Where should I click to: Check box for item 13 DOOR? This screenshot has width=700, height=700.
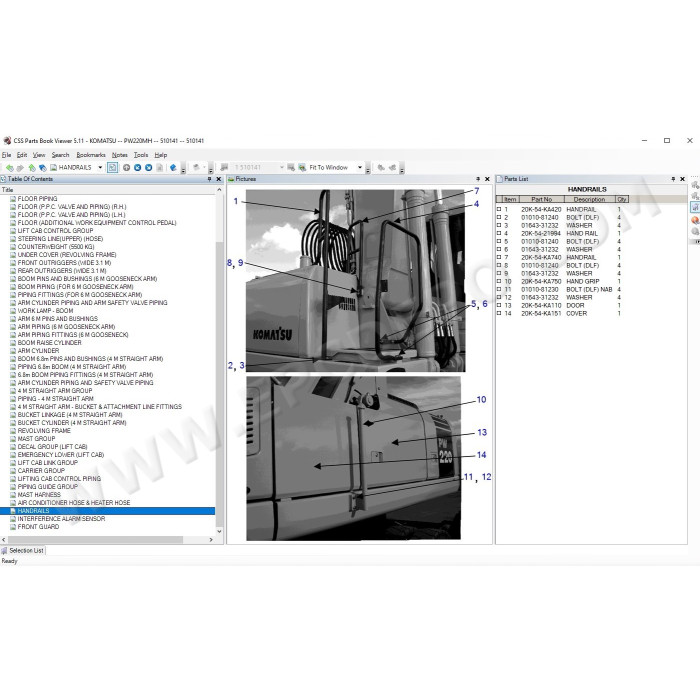499,305
